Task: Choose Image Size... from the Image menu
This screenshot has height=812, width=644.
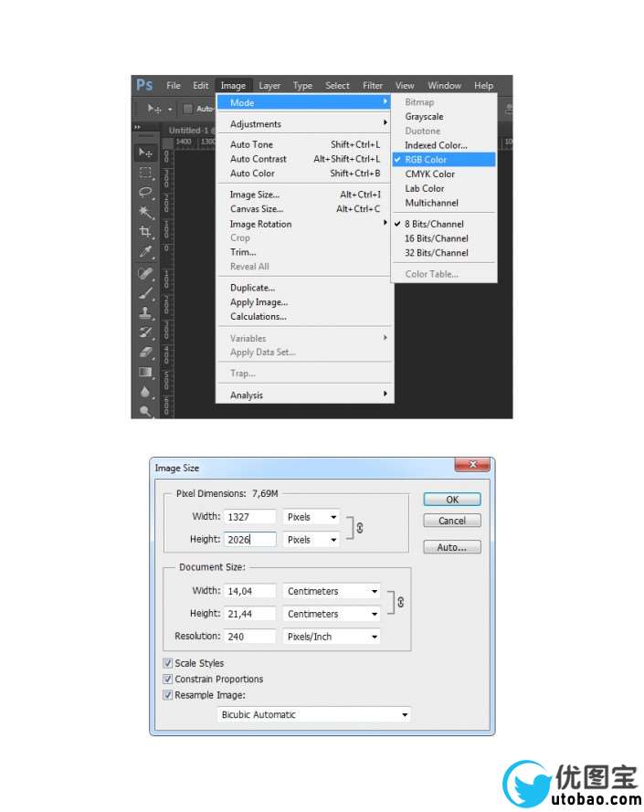Action: [304, 195]
